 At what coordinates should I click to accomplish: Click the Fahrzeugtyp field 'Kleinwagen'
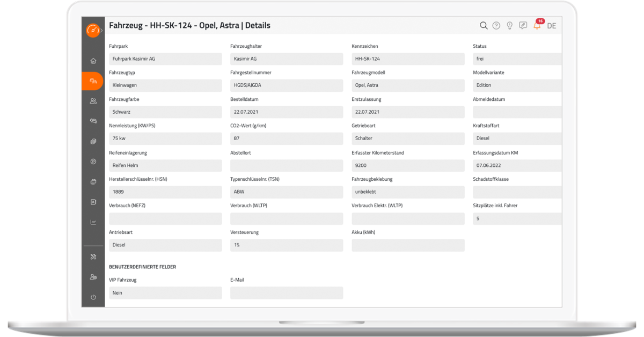[165, 85]
